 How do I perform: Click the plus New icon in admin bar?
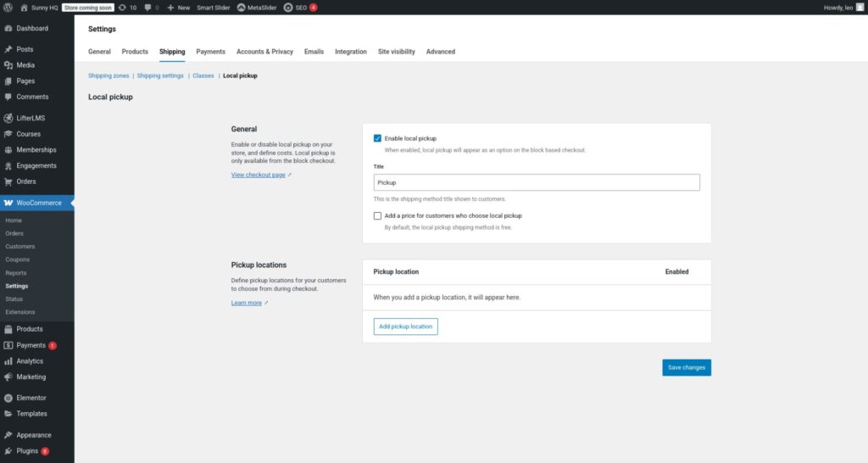170,8
